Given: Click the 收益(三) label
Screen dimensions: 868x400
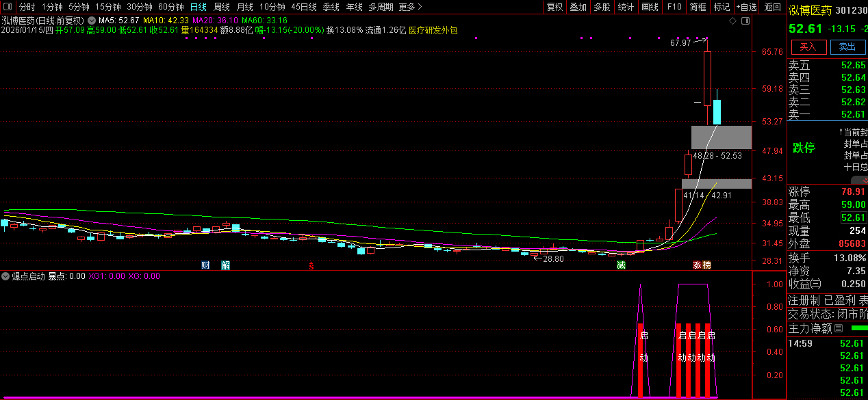Looking at the screenshot, I should [x=805, y=284].
